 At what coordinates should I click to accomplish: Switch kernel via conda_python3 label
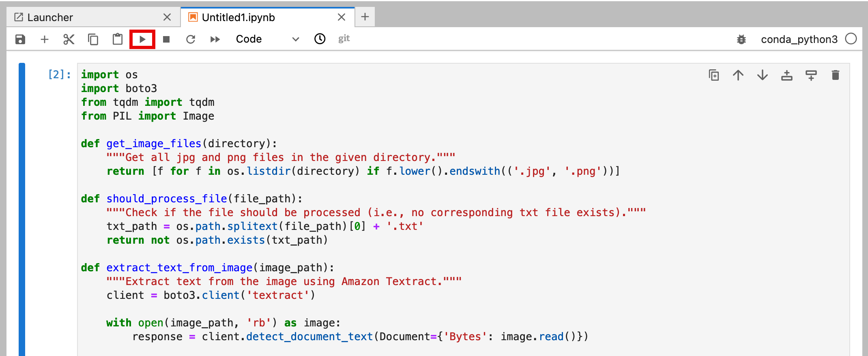pos(799,39)
